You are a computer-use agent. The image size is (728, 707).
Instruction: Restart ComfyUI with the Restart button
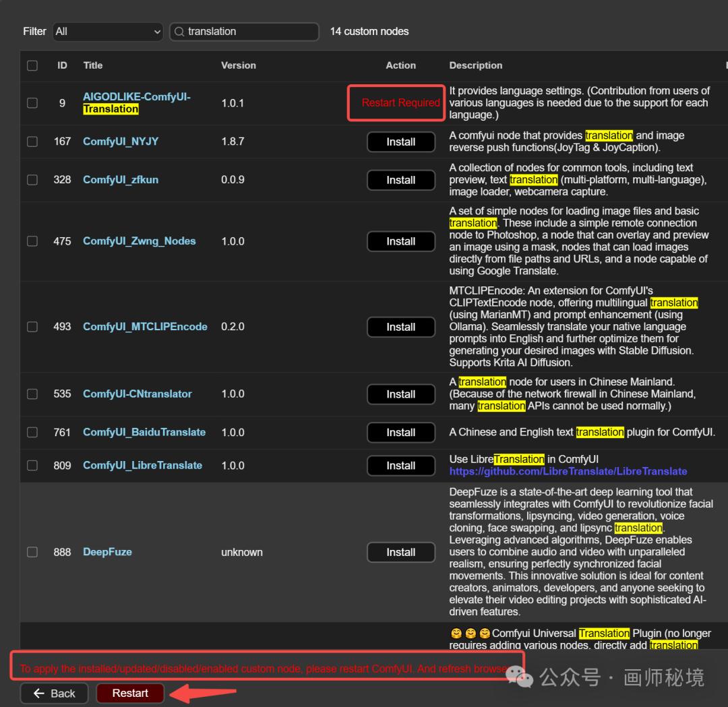point(130,693)
